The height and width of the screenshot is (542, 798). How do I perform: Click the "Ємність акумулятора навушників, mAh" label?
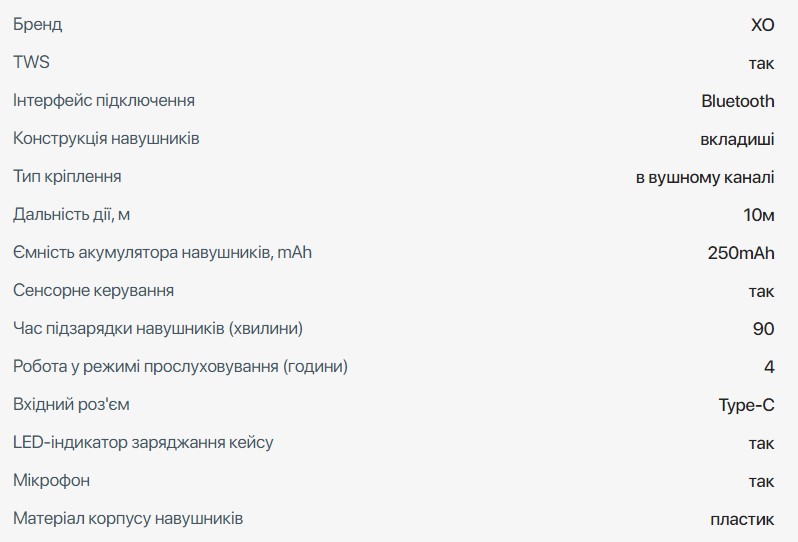tap(162, 252)
